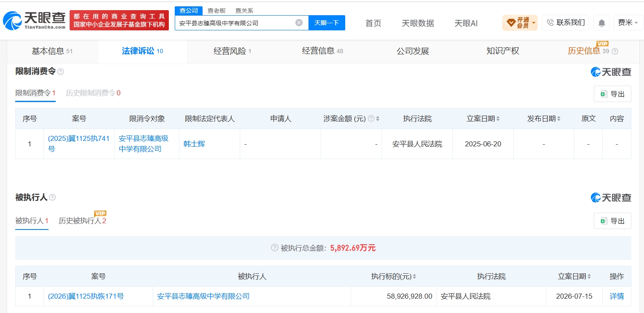Expand the 开通会员 dropdown arrow
644x313 pixels.
pyautogui.click(x=534, y=23)
